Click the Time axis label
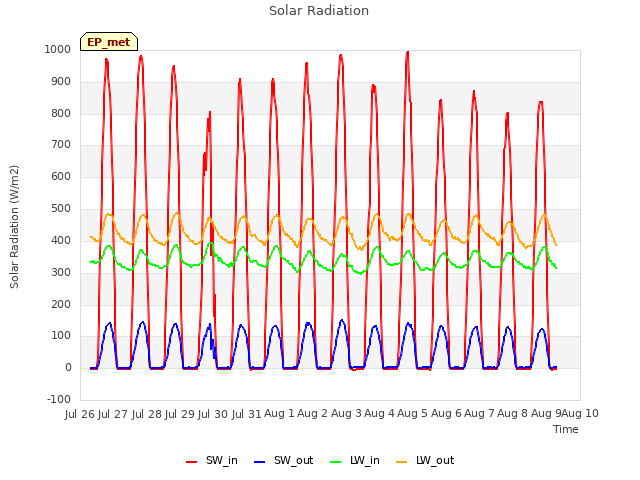This screenshot has width=640, height=480. click(x=566, y=429)
